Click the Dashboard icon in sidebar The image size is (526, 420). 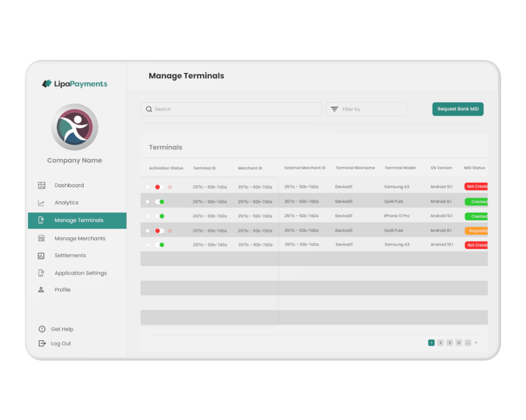coord(42,185)
